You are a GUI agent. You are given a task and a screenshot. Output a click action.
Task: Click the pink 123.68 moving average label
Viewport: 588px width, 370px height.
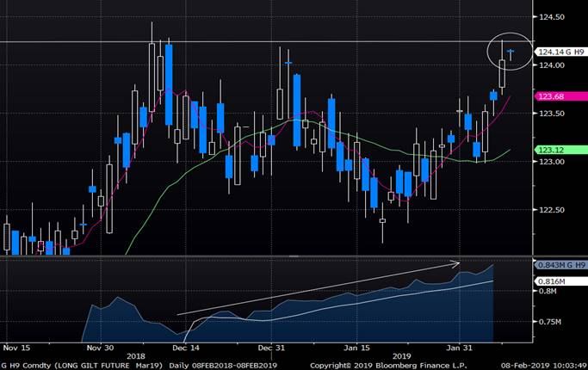(561, 96)
